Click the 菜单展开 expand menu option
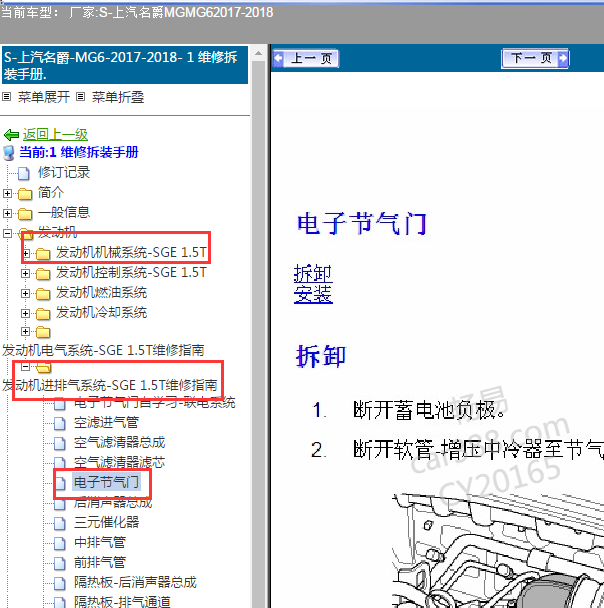This screenshot has height=608, width=604. (x=43, y=97)
